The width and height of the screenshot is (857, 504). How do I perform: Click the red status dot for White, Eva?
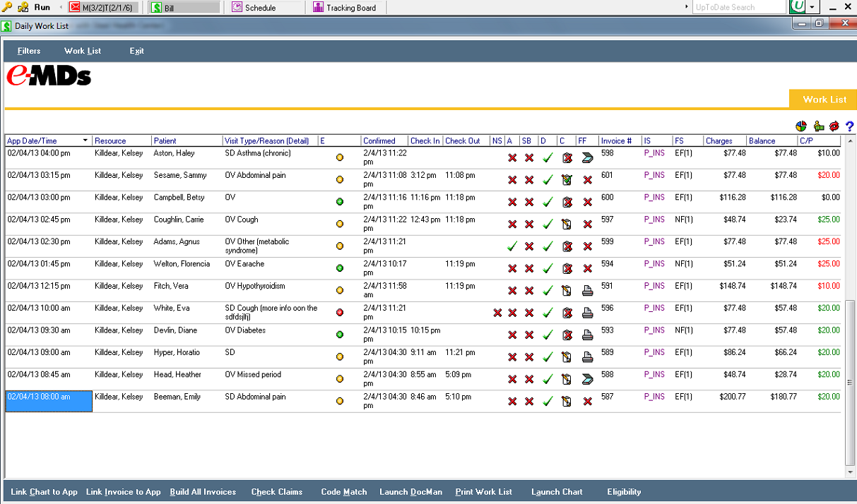pos(340,313)
